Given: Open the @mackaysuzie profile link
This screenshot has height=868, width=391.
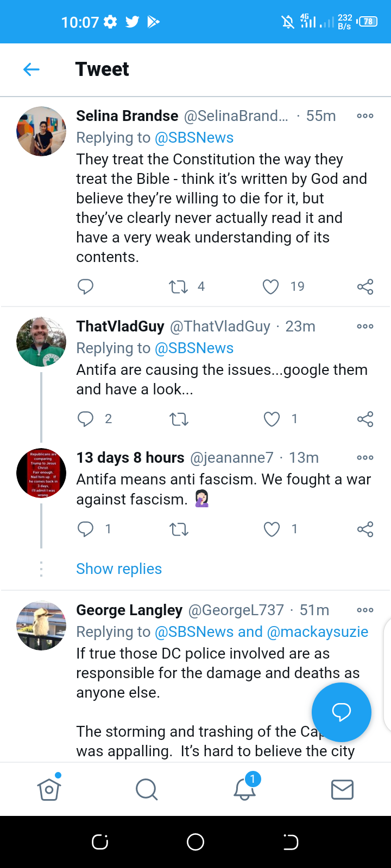Looking at the screenshot, I should (318, 632).
